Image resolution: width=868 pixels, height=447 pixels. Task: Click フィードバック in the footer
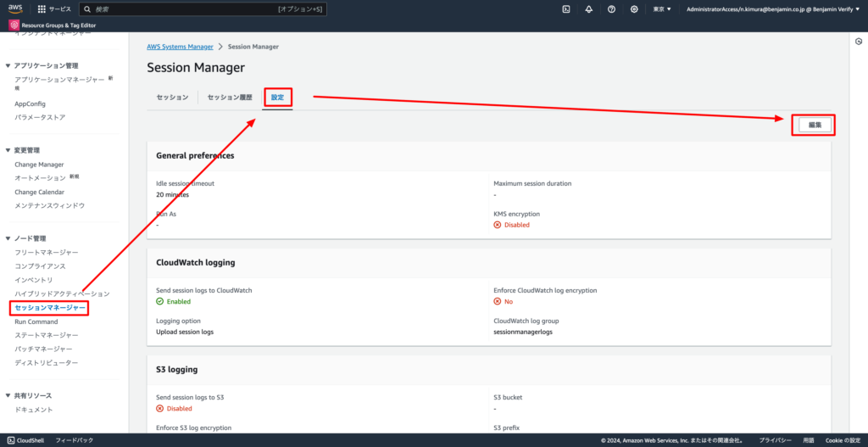(x=75, y=440)
